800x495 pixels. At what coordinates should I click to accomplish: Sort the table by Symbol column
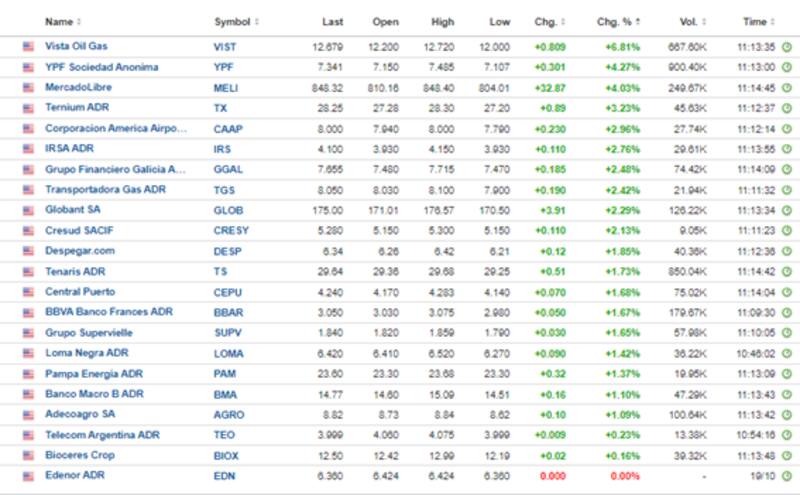coord(234,22)
